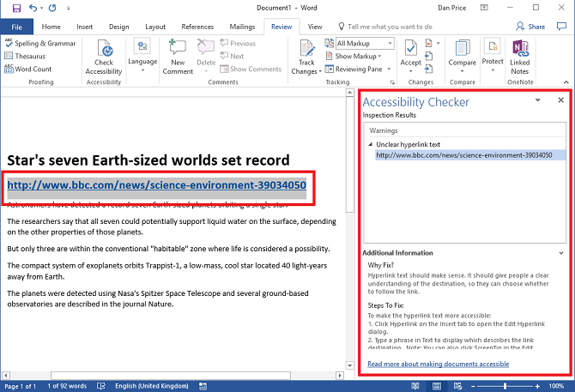
Task: Switch to Print Layout view
Action: [436, 386]
